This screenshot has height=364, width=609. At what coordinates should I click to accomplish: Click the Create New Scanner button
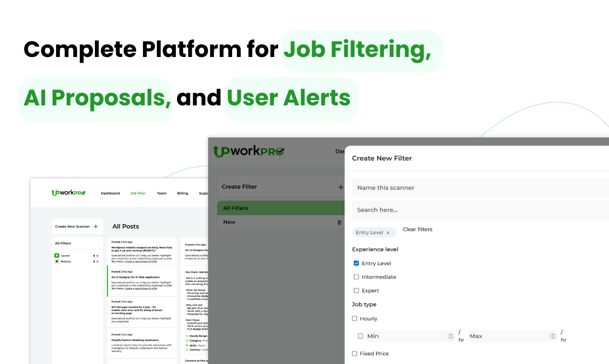pos(77,227)
